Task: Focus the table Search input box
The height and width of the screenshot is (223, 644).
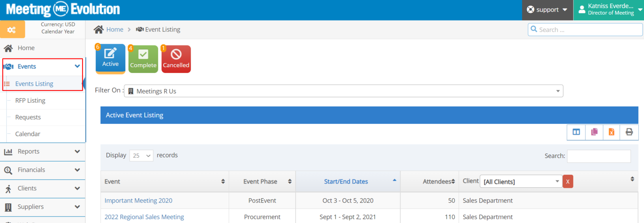Action: [x=599, y=156]
